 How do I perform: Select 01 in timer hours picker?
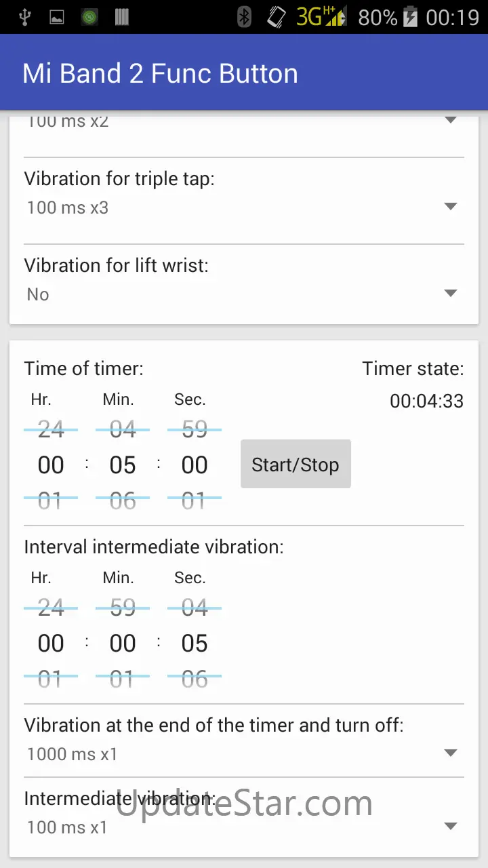coord(51,501)
